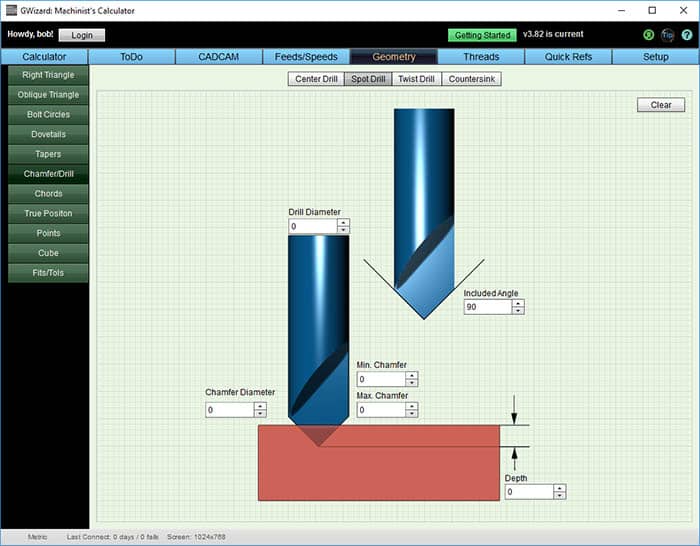Increase Max. Chamfer with up arrow
The height and width of the screenshot is (546, 700).
tap(412, 406)
